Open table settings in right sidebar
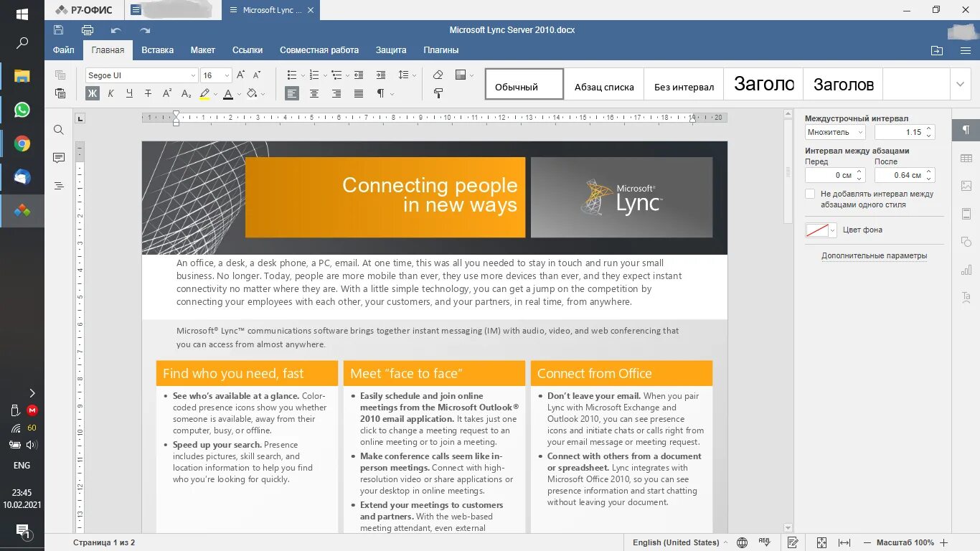The width and height of the screenshot is (980, 551). point(966,158)
